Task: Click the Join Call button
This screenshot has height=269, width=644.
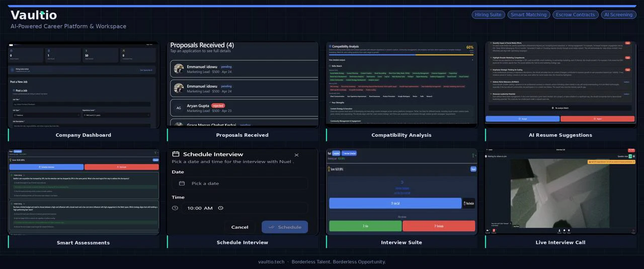Action: 395,203
